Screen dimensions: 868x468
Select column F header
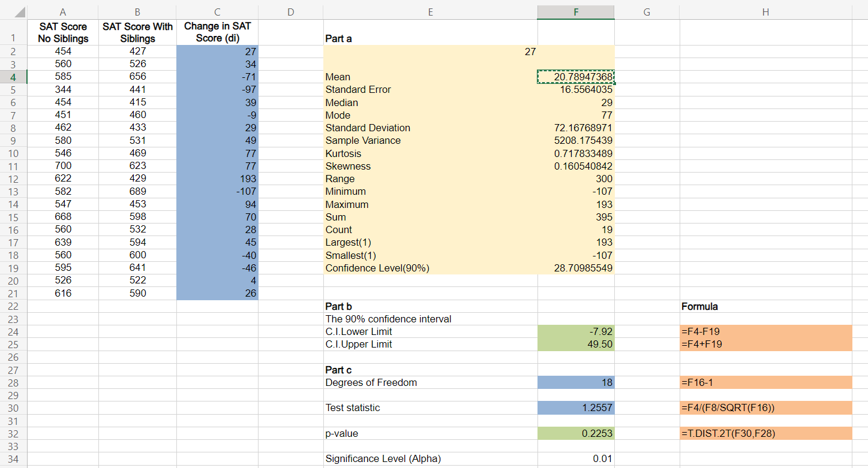[x=576, y=12]
